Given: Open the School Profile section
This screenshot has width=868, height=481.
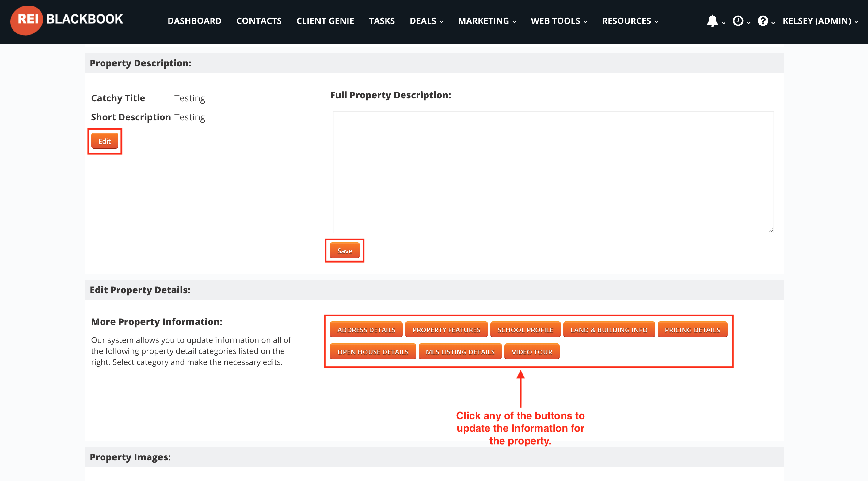Looking at the screenshot, I should pyautogui.click(x=525, y=330).
